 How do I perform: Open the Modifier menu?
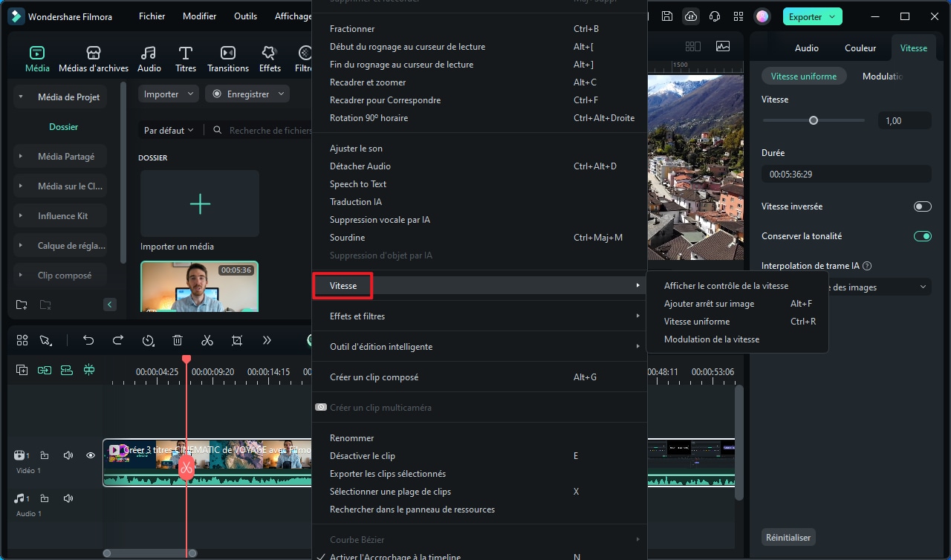pos(199,16)
